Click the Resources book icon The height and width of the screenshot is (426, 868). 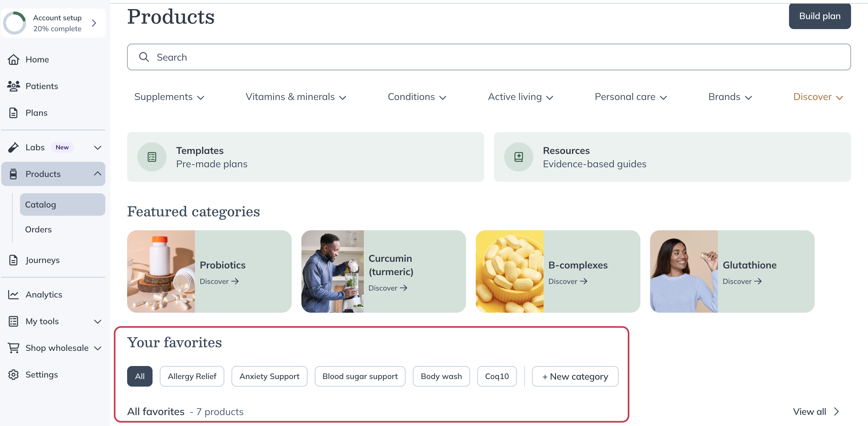point(518,157)
